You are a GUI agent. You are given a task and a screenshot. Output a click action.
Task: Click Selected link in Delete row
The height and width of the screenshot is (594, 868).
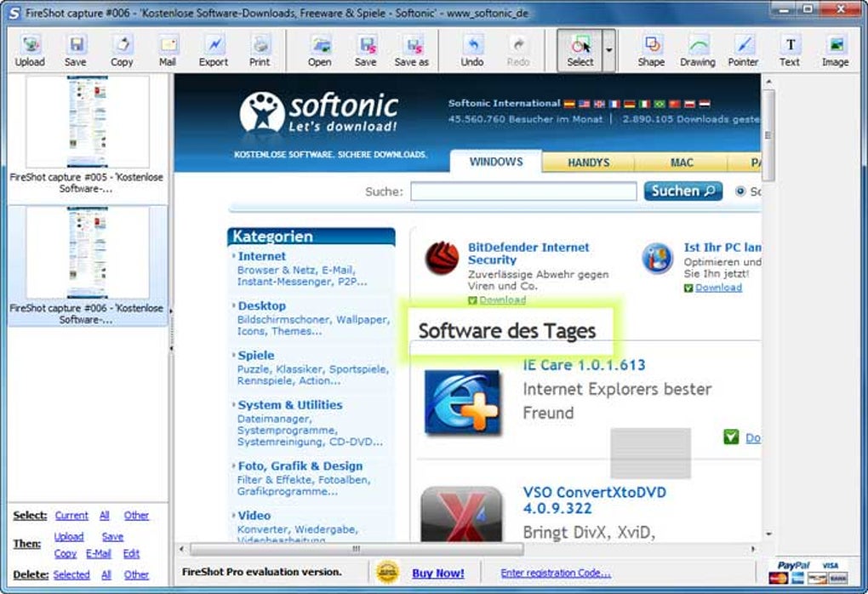click(x=71, y=574)
